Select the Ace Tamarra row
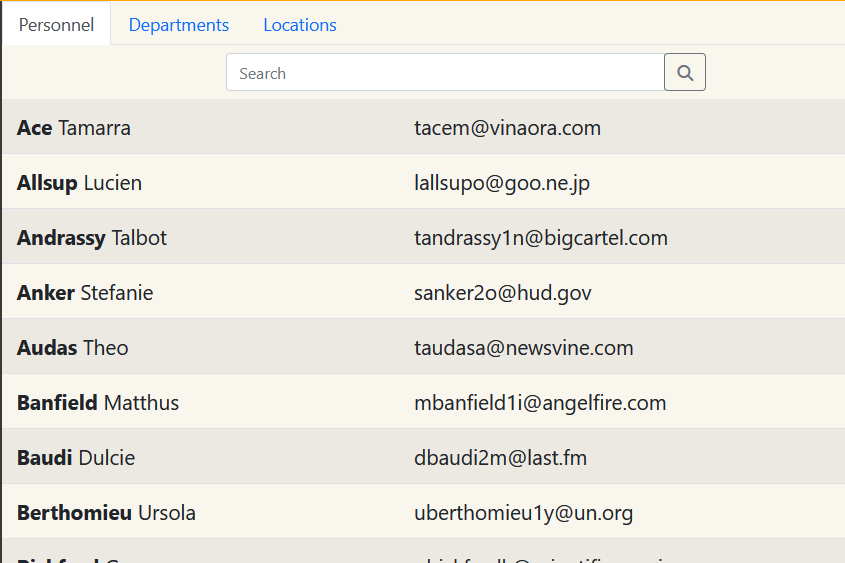This screenshot has width=845, height=563. [x=74, y=128]
